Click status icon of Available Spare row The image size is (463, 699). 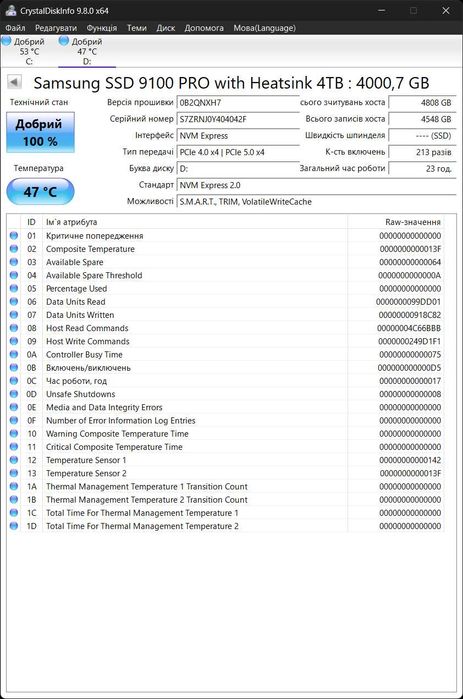[14, 262]
